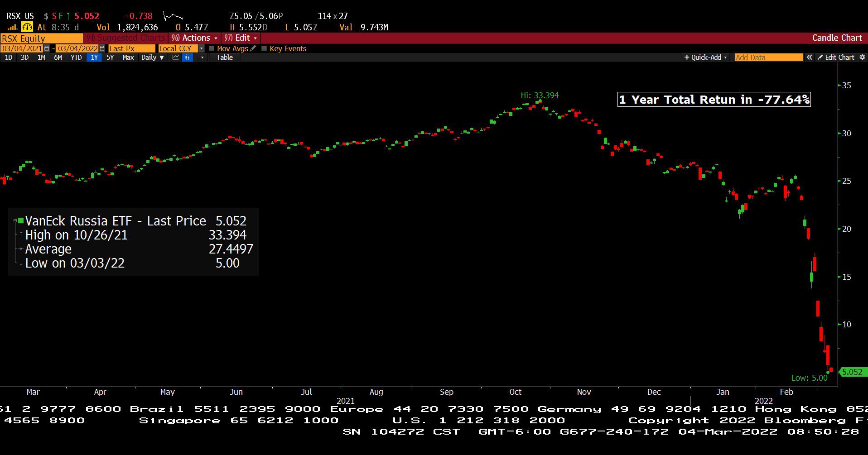Screen dimensions: 868x455
Task: Open the start date calendar picker
Action: pyautogui.click(x=47, y=48)
